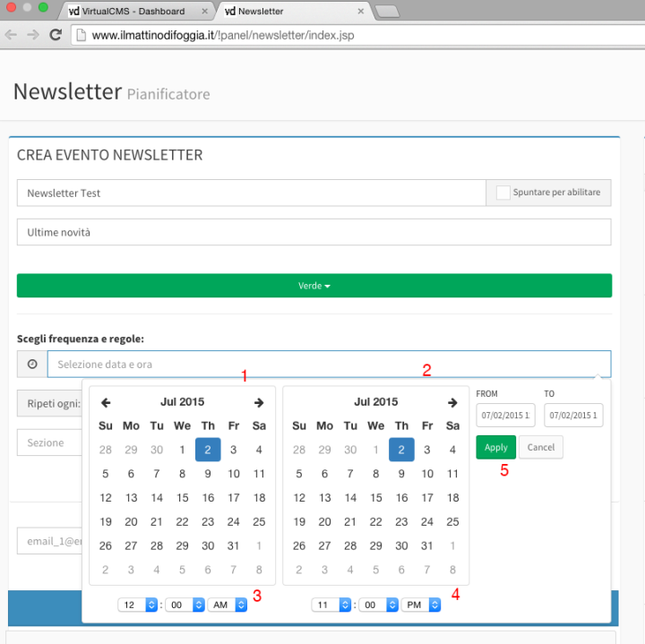Close the Newsletter browser tab
The height and width of the screenshot is (644, 645).
(x=361, y=12)
